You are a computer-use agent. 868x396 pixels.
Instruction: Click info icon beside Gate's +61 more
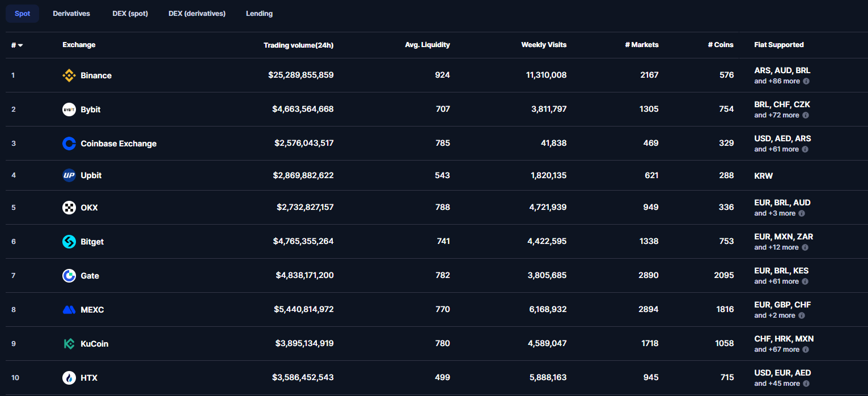pos(806,281)
